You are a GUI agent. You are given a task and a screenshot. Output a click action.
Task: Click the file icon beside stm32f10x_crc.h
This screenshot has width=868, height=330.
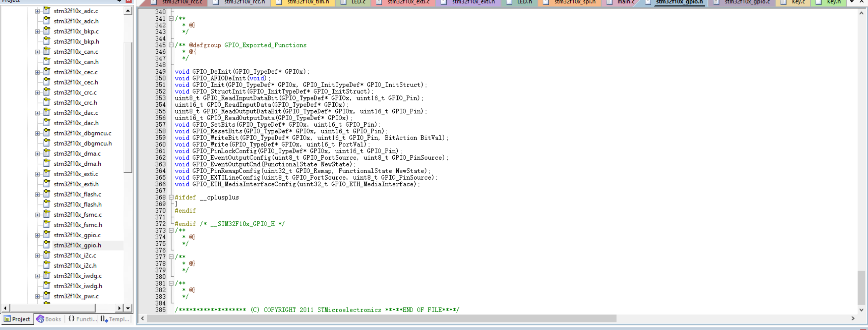[47, 102]
